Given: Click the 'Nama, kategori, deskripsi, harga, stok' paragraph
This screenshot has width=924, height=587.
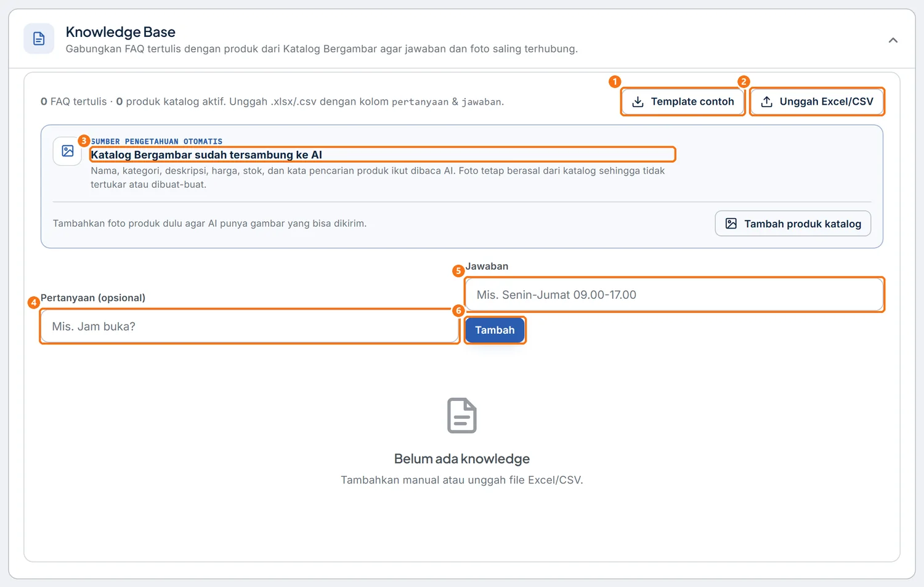Looking at the screenshot, I should [x=378, y=177].
